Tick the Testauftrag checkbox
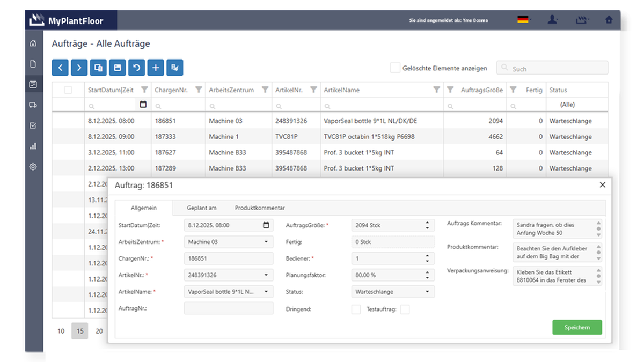 point(405,309)
